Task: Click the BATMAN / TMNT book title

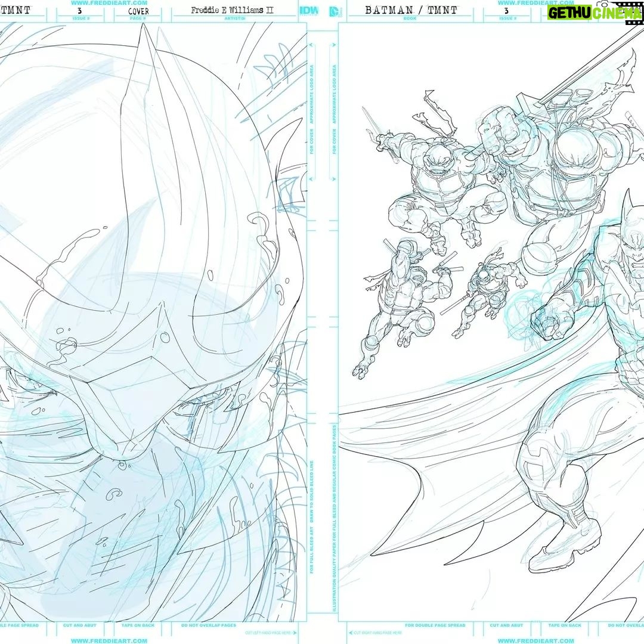Action: click(411, 10)
